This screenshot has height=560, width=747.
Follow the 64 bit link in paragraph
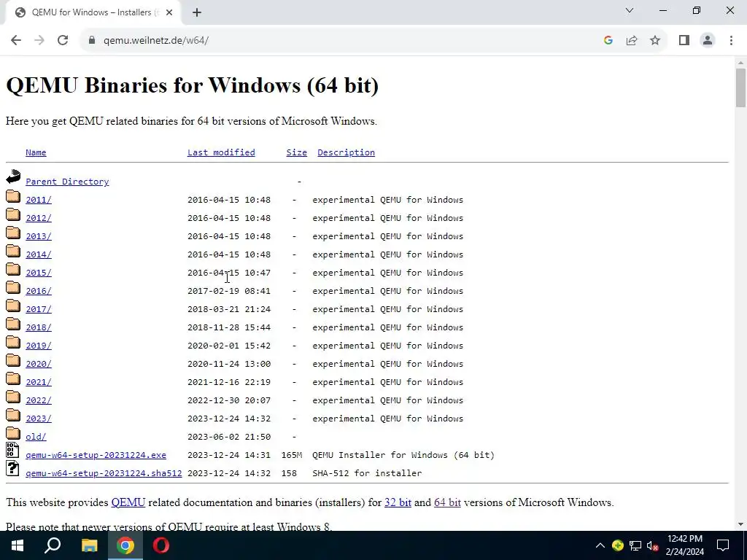(447, 502)
